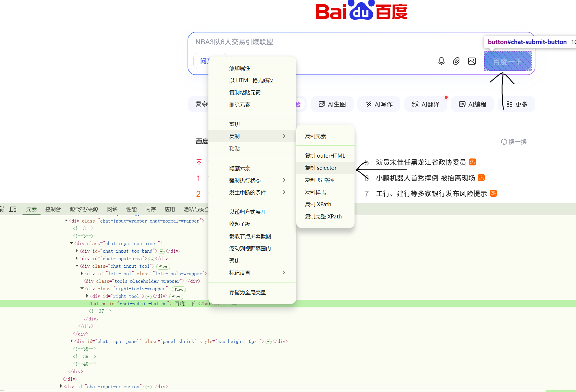Open the AI翻译 tool
This screenshot has width=576, height=392.
coord(426,104)
